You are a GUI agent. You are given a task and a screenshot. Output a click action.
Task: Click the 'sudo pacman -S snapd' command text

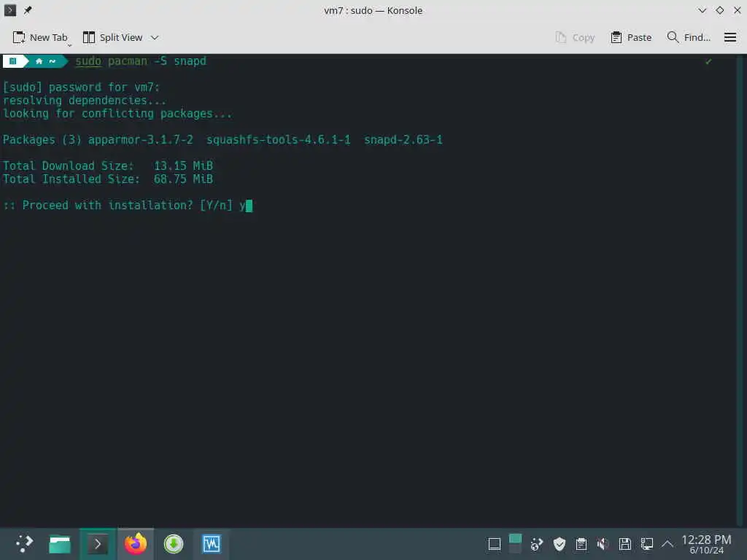point(141,61)
